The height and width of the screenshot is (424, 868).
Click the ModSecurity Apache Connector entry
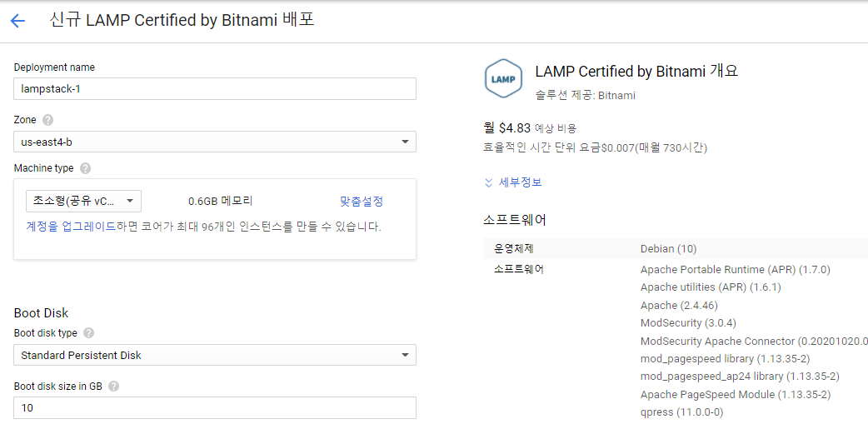[754, 341]
